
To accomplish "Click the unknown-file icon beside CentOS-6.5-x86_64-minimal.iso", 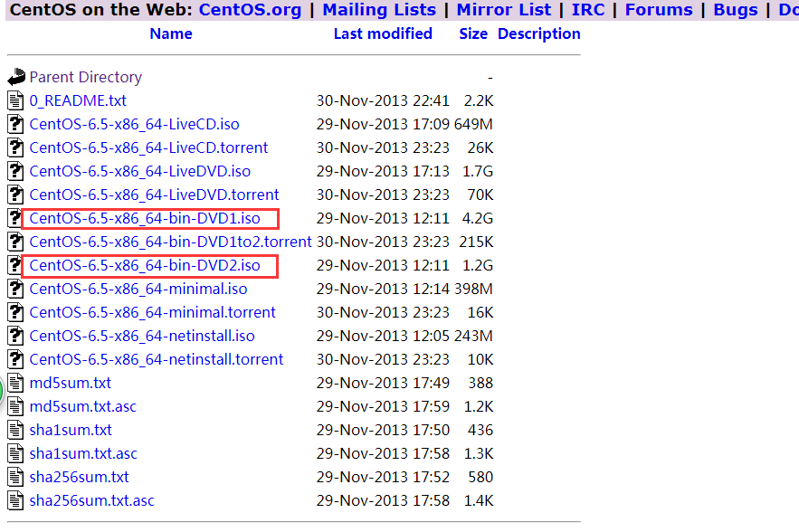I will point(15,289).
